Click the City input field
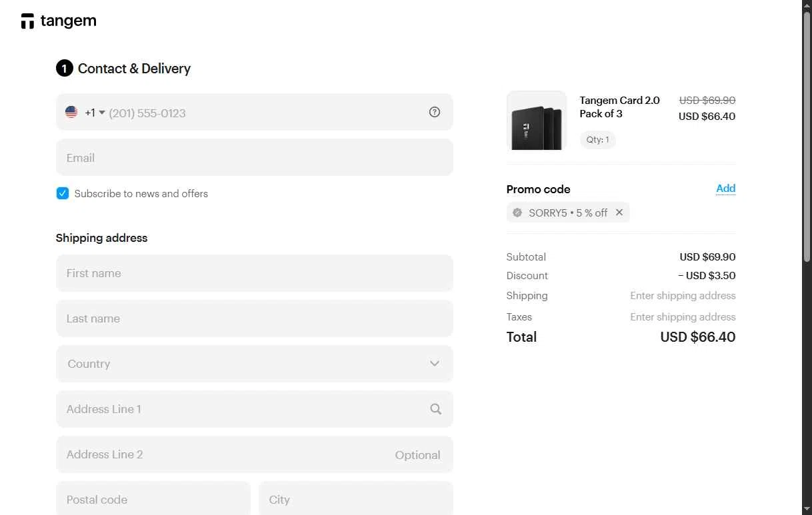 click(x=356, y=498)
